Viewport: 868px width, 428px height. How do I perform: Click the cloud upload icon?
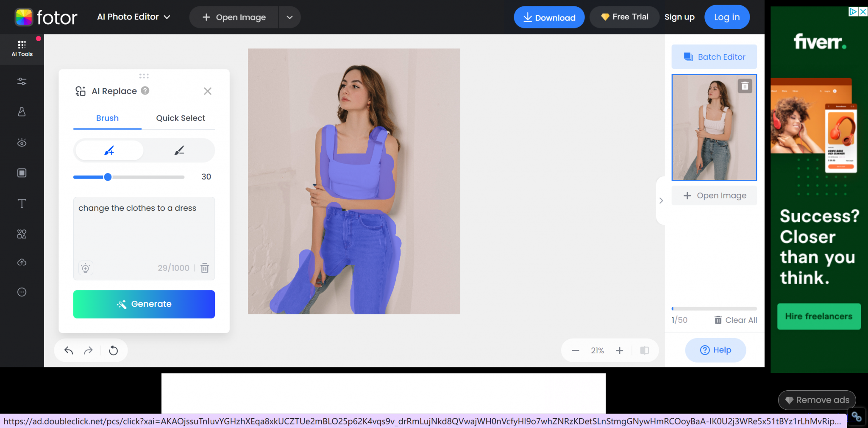pyautogui.click(x=22, y=262)
